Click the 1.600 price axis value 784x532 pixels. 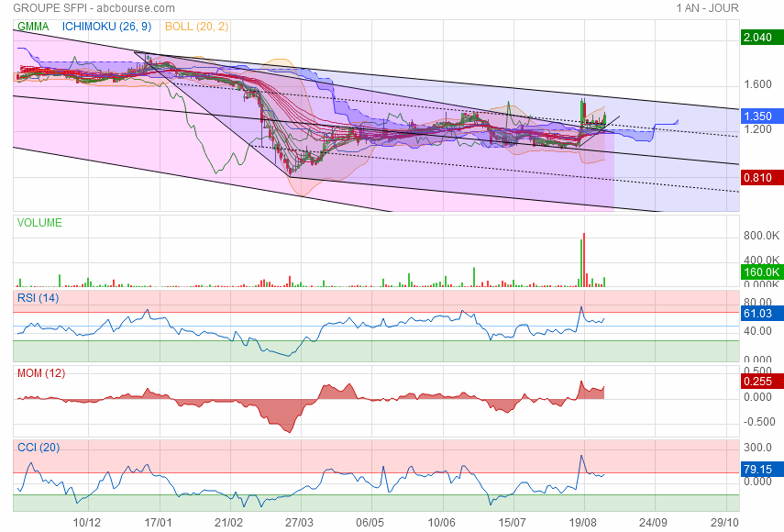pos(757,84)
